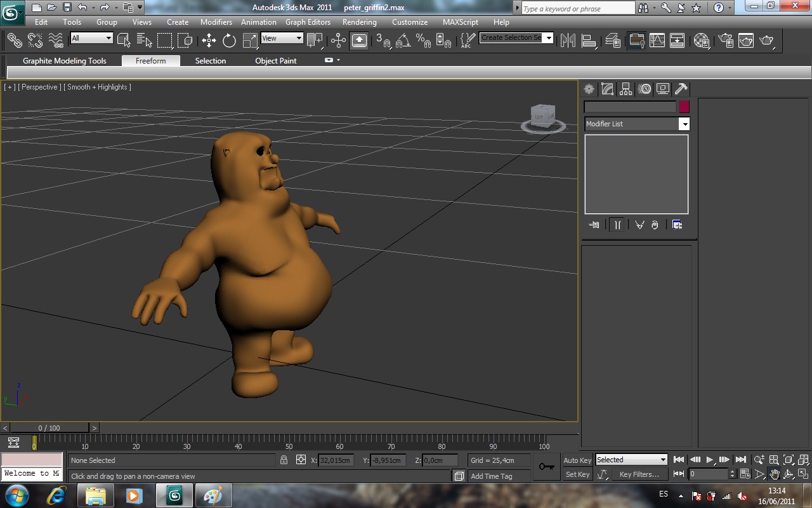
Task: Open the Curve Editor
Action: 657,41
